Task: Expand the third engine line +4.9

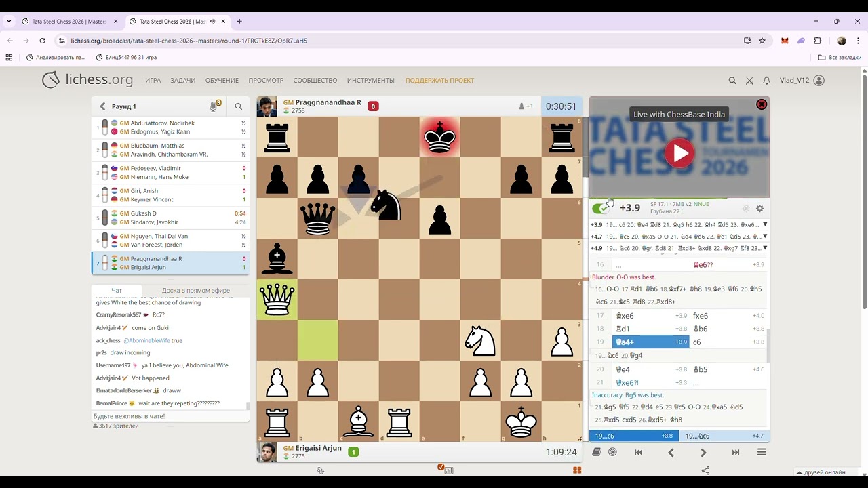Action: click(765, 248)
